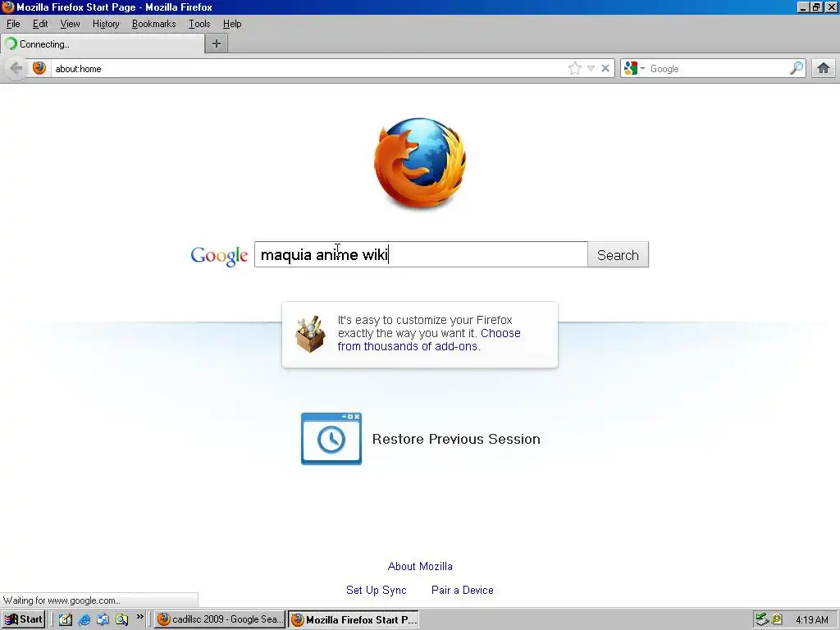
Task: Click the second system tray icon
Action: coord(777,620)
